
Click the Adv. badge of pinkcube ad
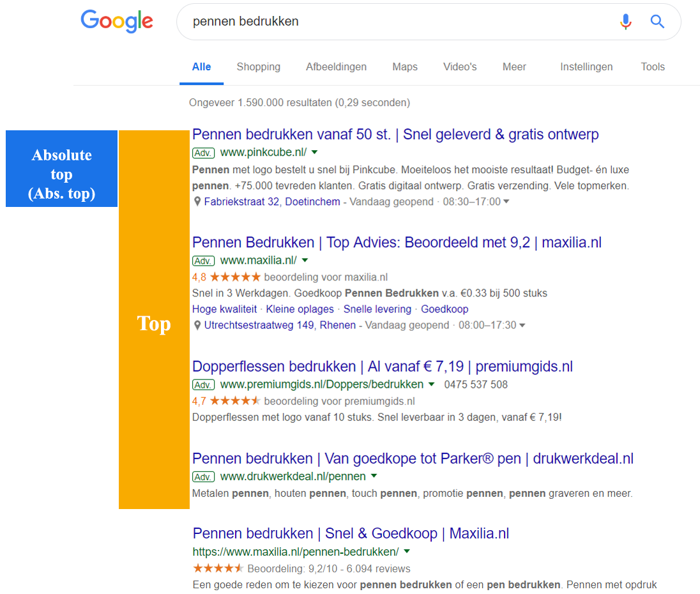(203, 153)
